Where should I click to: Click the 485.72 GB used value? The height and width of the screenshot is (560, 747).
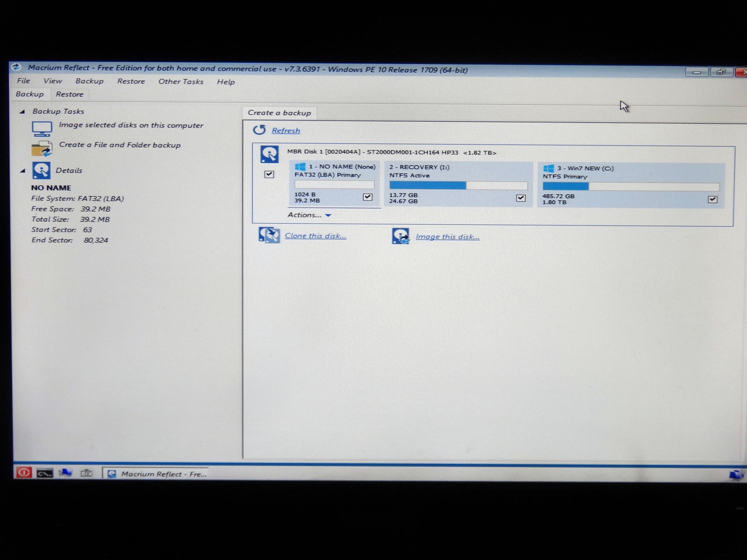558,196
